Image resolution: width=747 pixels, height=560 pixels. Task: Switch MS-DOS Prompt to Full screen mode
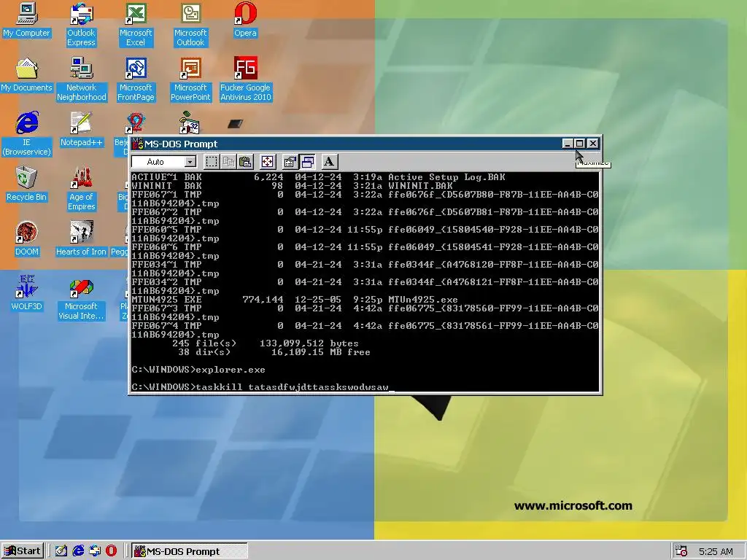[x=268, y=162]
